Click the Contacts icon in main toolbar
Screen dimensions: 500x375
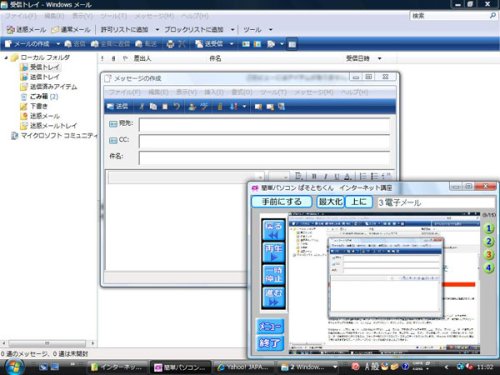[x=246, y=44]
